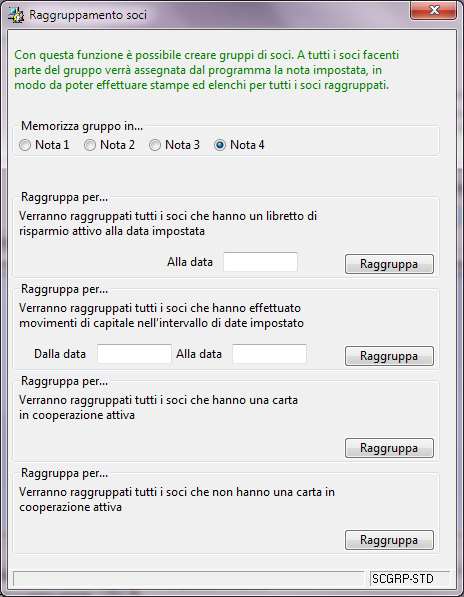The height and width of the screenshot is (597, 464).
Task: Focus the Alla data field for libretto di risparmio
Action: point(260,262)
